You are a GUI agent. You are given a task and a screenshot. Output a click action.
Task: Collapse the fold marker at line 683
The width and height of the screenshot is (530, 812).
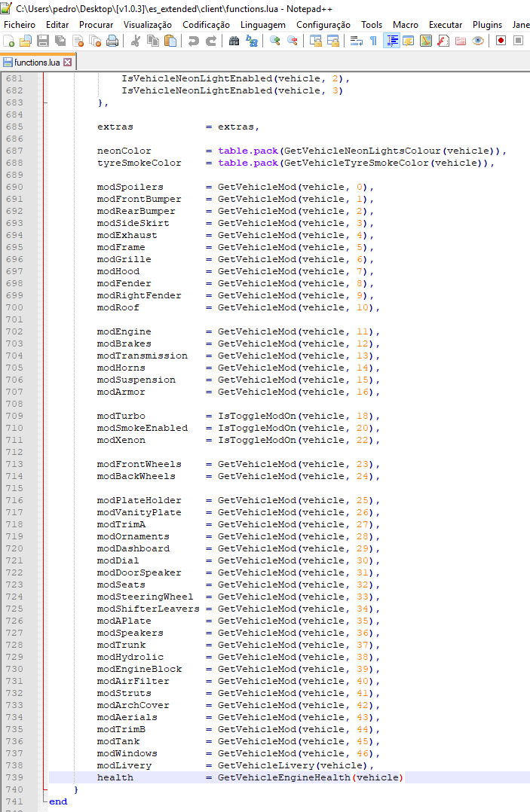coord(45,103)
